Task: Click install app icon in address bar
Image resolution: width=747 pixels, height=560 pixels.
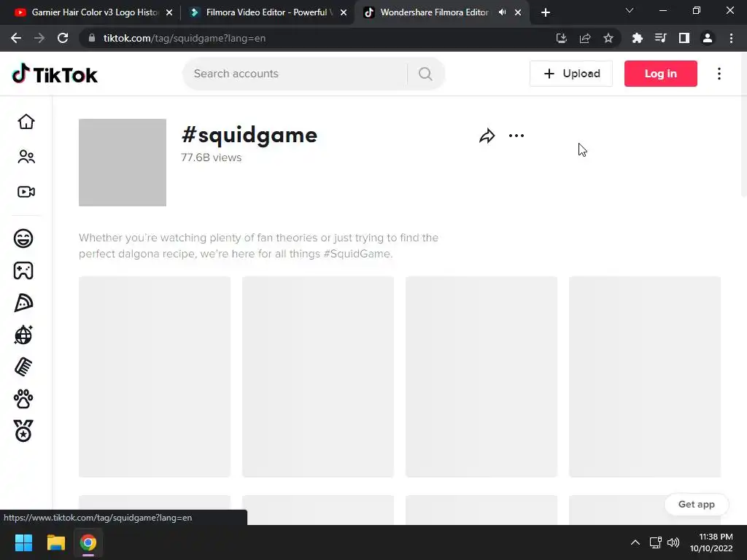Action: (562, 38)
